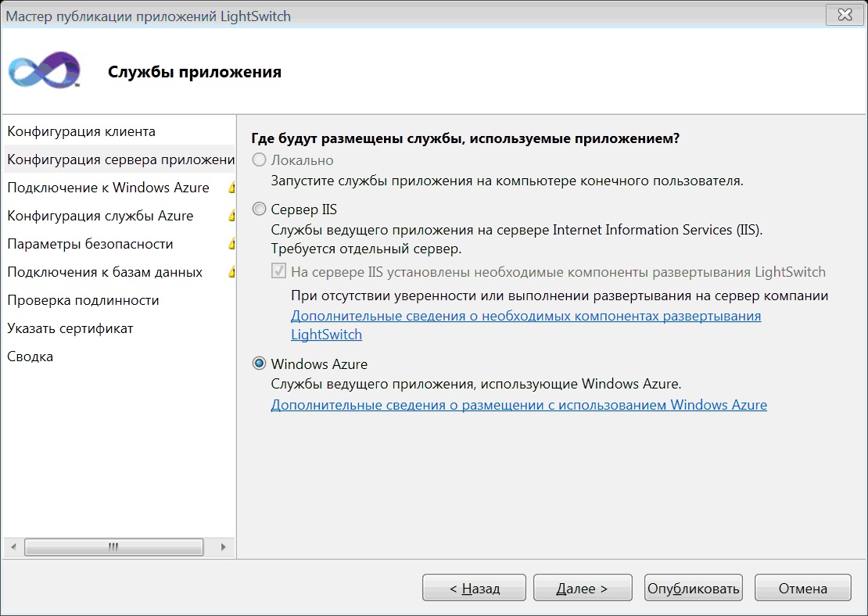Click text Требуется отдельный сервер

coord(366,249)
